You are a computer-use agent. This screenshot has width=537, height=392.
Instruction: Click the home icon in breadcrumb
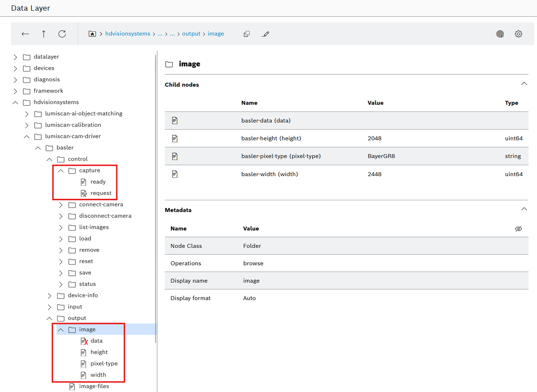pyautogui.click(x=92, y=34)
